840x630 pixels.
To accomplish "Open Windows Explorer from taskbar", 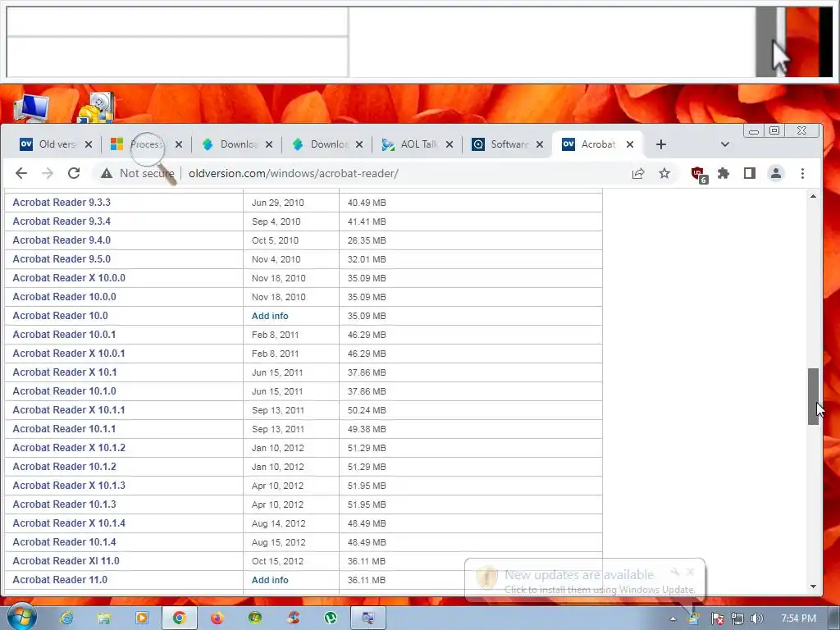I will coord(104,619).
